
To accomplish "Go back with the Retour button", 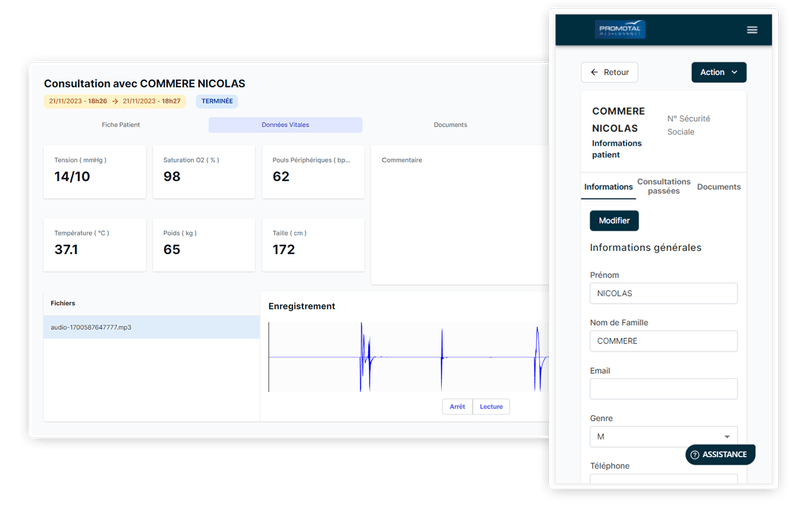I will (610, 72).
